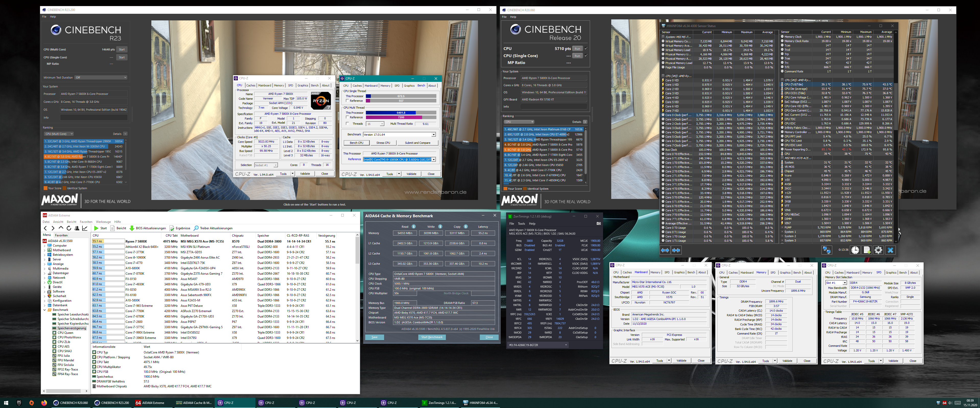Tick the Threads checkbox in CPU-Z Bench
This screenshot has height=408, width=980.
[347, 124]
